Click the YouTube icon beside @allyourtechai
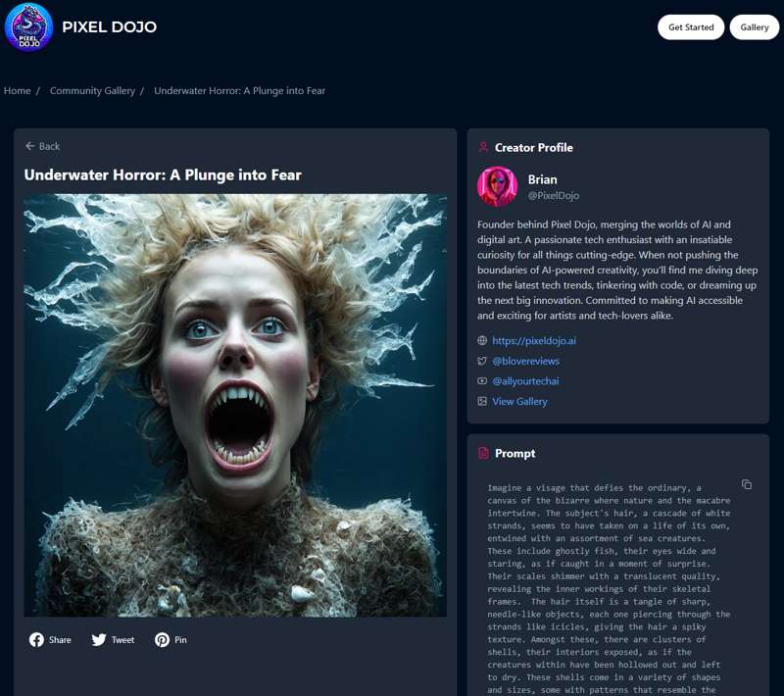 (482, 381)
